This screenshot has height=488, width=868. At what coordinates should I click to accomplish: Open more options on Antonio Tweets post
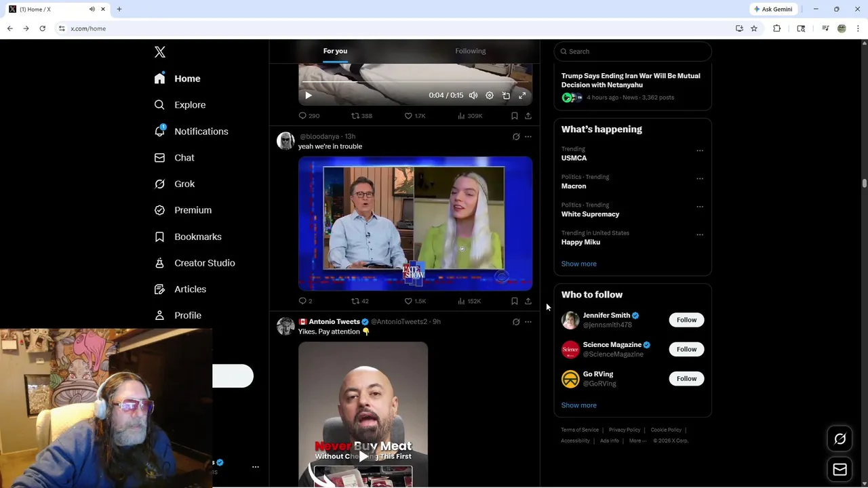tap(528, 322)
